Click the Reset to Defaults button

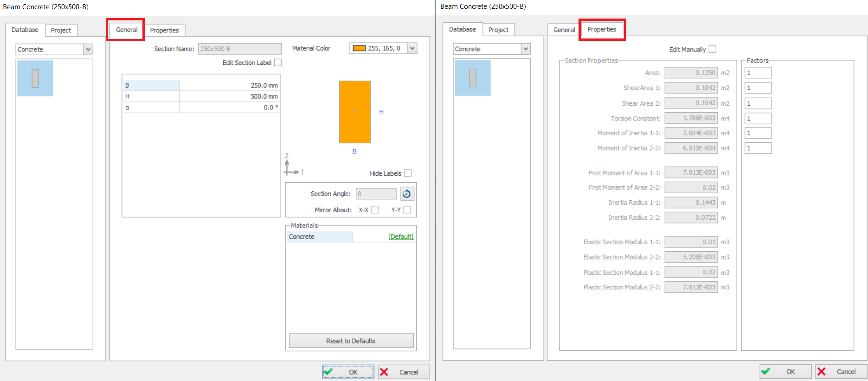point(351,341)
